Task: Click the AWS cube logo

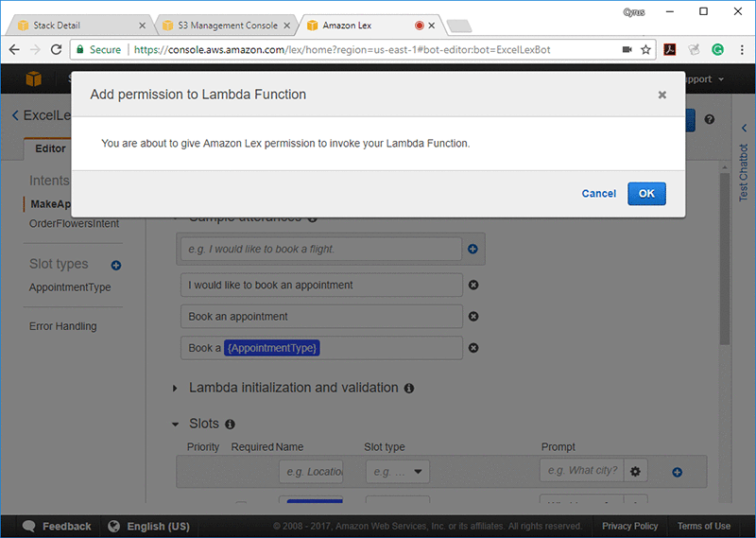Action: (34, 78)
